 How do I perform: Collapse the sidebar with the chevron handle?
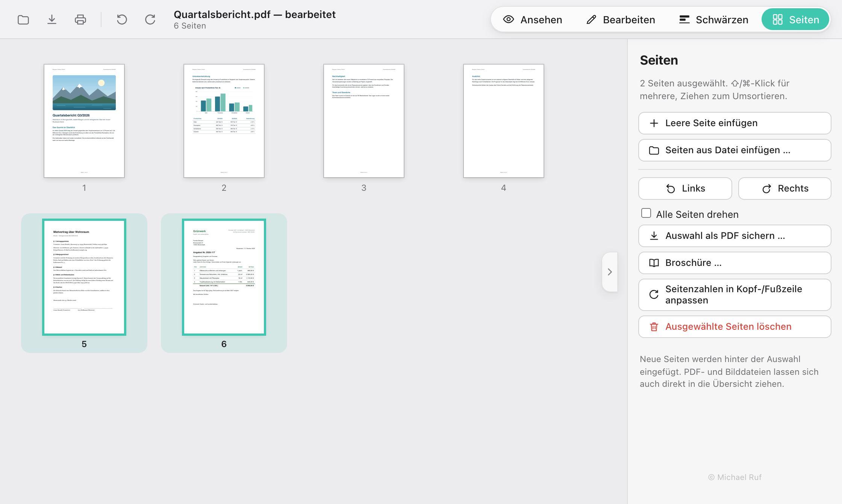coord(610,272)
